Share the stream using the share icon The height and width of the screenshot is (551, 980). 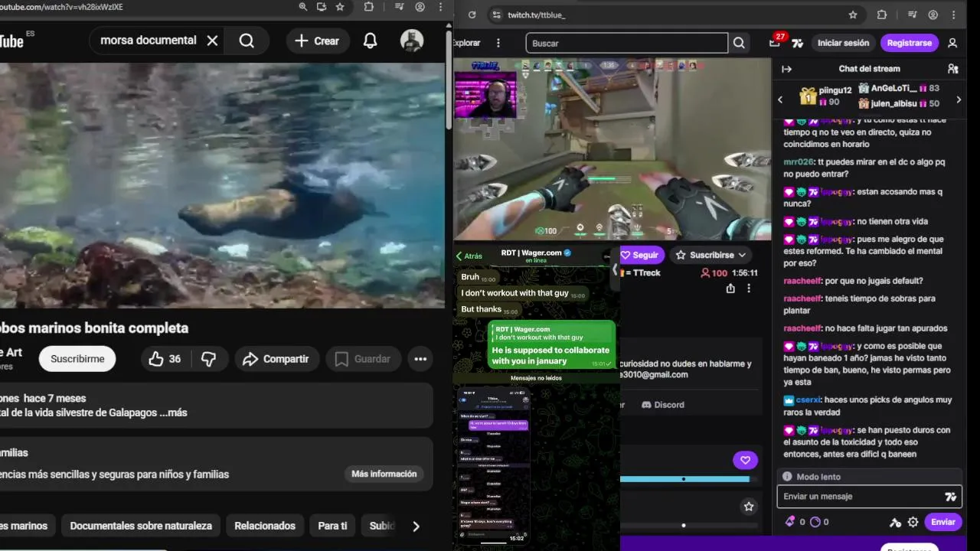click(730, 289)
